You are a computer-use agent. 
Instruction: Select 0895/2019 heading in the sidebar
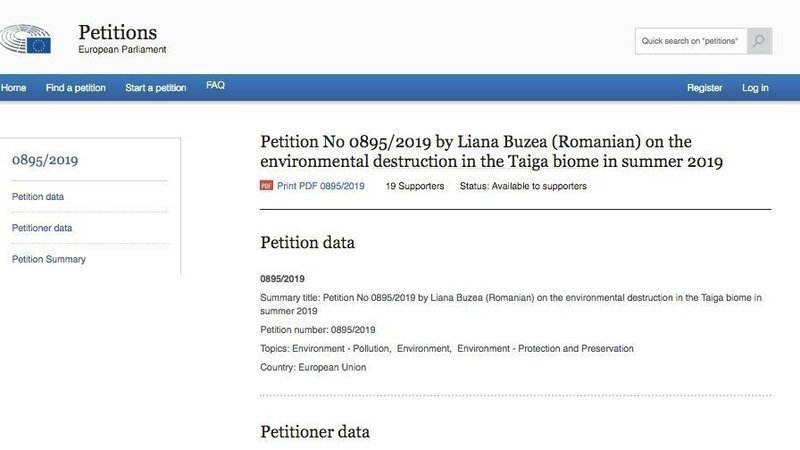(x=45, y=160)
